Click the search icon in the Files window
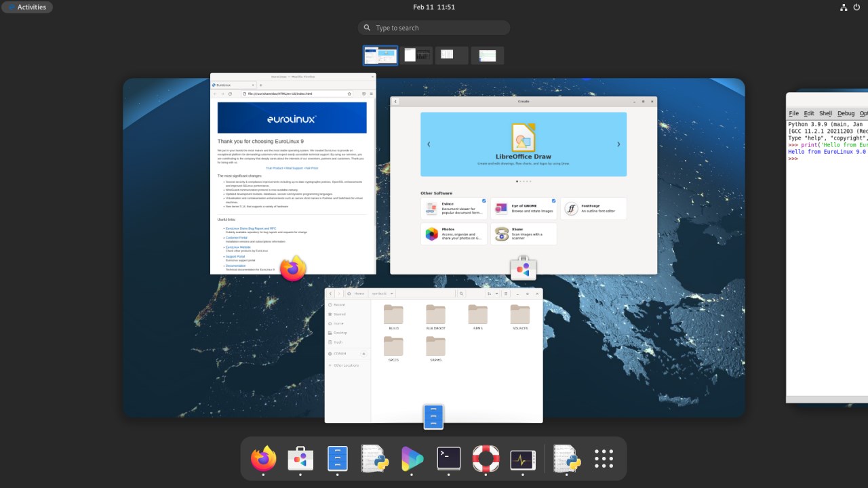Image resolution: width=868 pixels, height=488 pixels. (461, 293)
